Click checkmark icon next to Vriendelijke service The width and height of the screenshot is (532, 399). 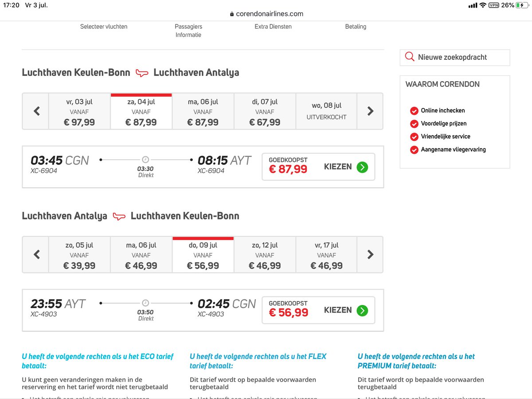tap(414, 137)
